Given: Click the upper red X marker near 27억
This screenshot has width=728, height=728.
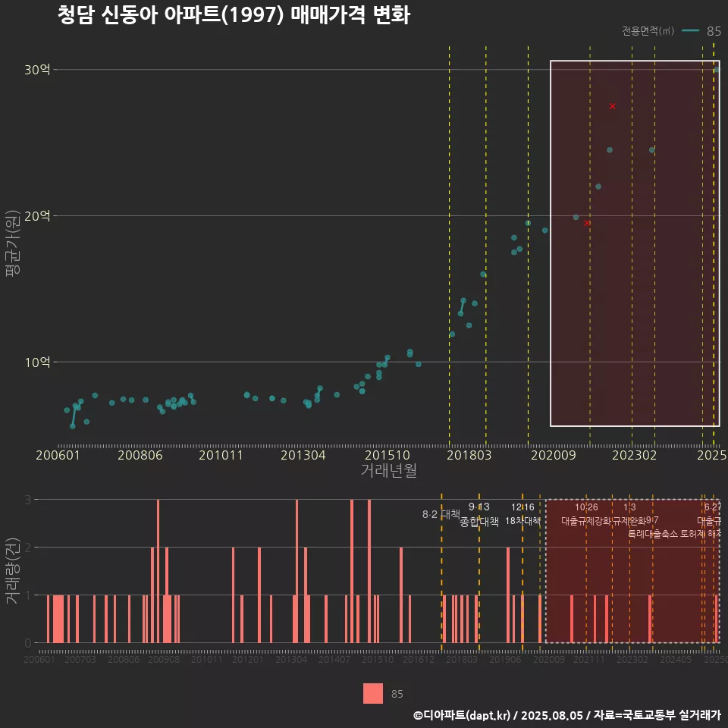Looking at the screenshot, I should 613,106.
